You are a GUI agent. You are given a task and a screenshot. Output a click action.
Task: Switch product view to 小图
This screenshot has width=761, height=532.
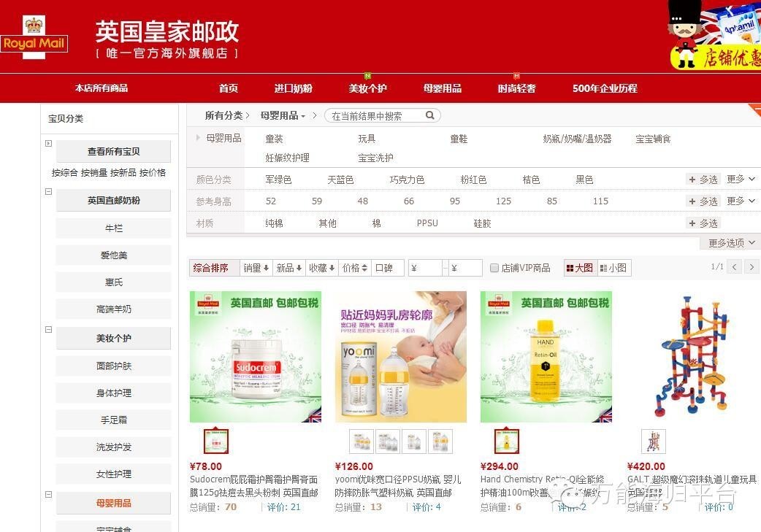612,267
